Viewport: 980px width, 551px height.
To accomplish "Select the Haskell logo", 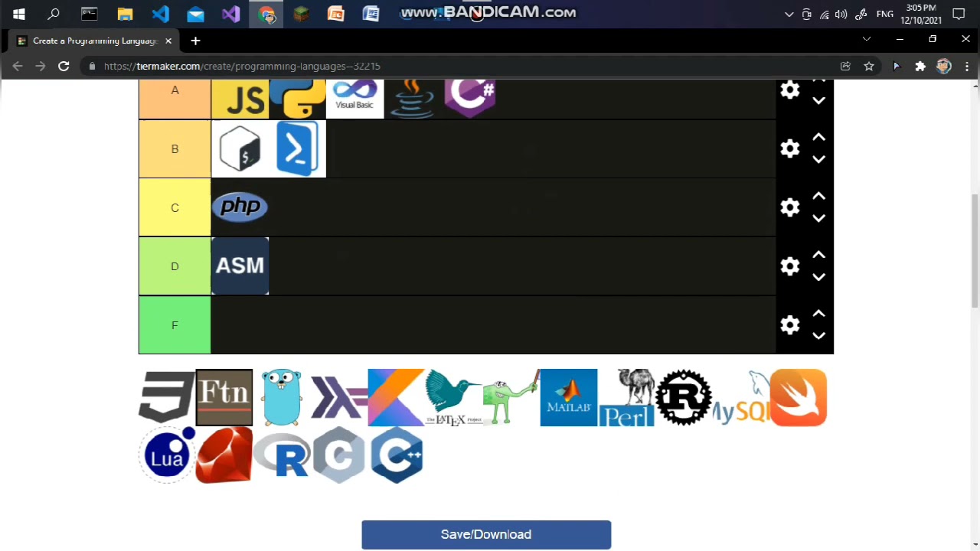I will 339,397.
